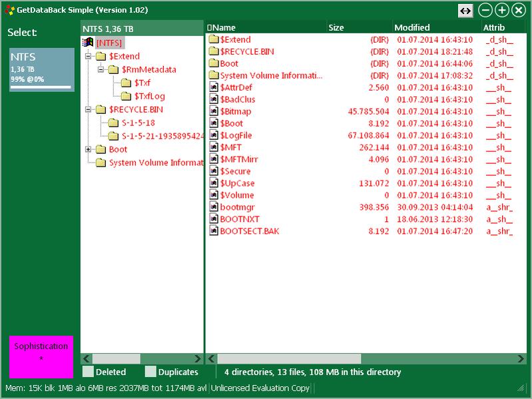The width and height of the screenshot is (532, 399).
Task: Sort file list by Size column
Action: pos(360,27)
